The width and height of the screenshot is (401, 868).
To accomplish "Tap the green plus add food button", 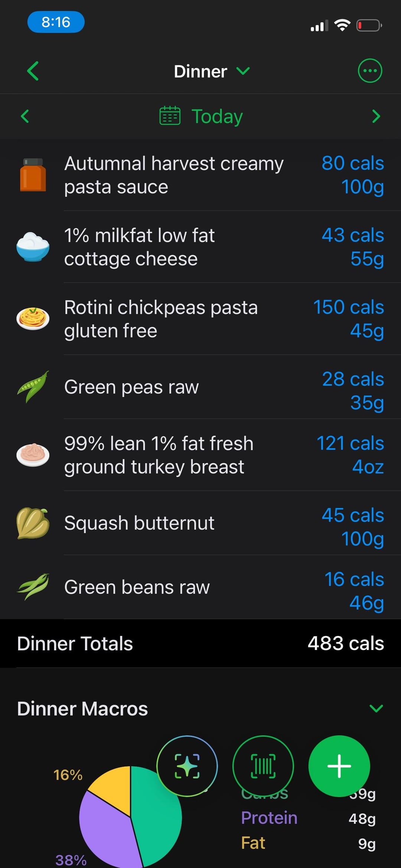I will (339, 766).
